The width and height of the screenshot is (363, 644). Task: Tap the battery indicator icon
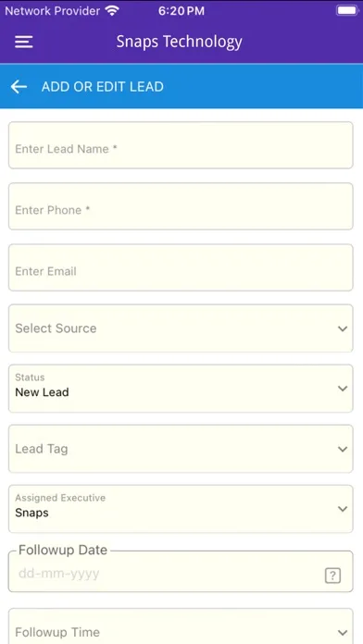point(346,11)
